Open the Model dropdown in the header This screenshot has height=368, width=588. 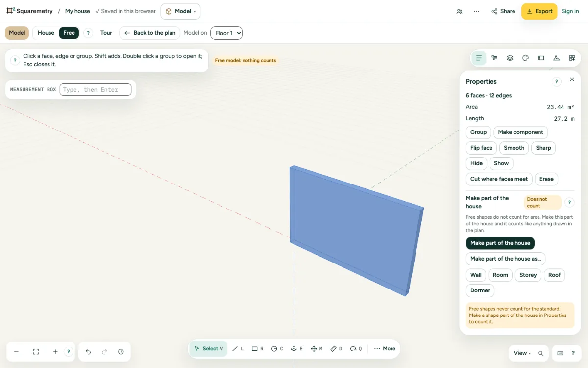click(180, 11)
